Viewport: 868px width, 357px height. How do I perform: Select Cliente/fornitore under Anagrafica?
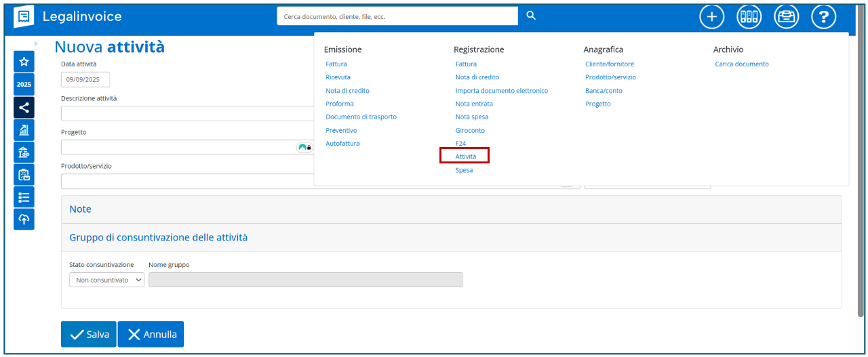[609, 64]
